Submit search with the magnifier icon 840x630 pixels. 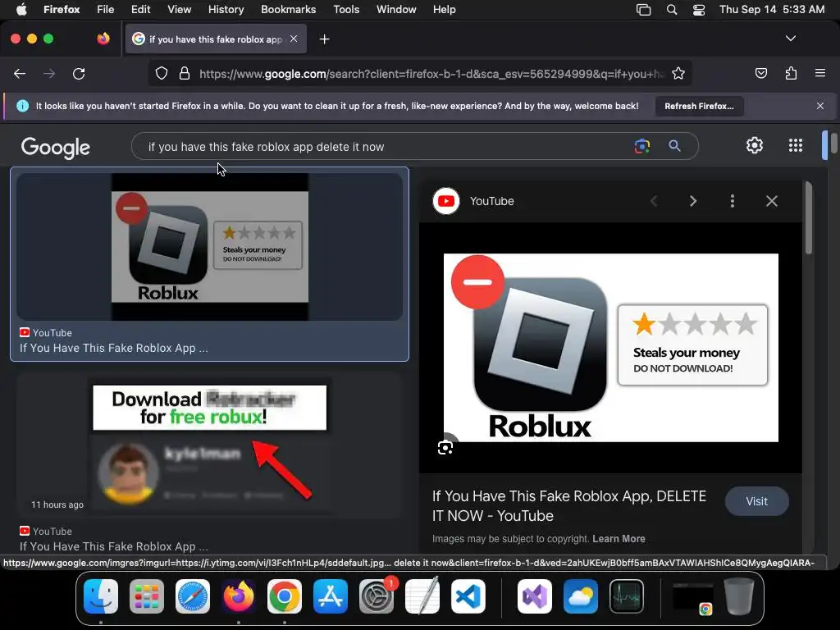[x=674, y=146]
